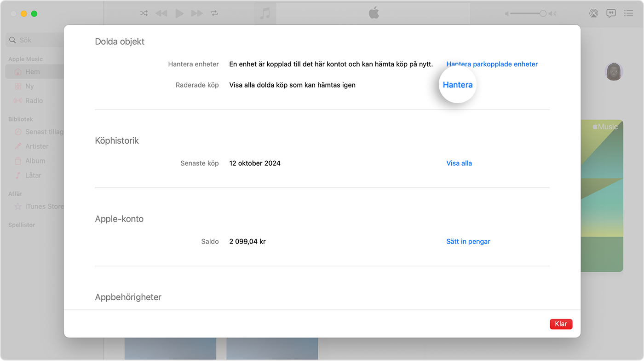Click Visa alla purchase history
This screenshot has width=644, height=361.
pyautogui.click(x=459, y=163)
